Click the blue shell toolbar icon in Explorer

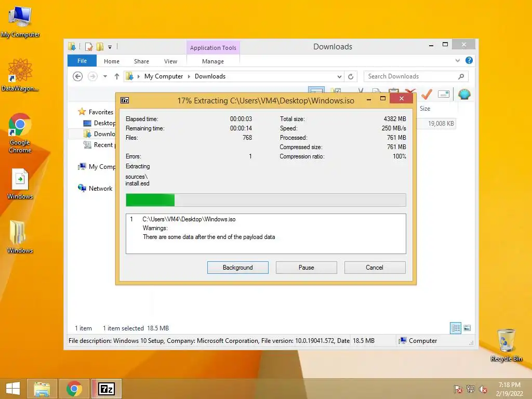coord(464,94)
